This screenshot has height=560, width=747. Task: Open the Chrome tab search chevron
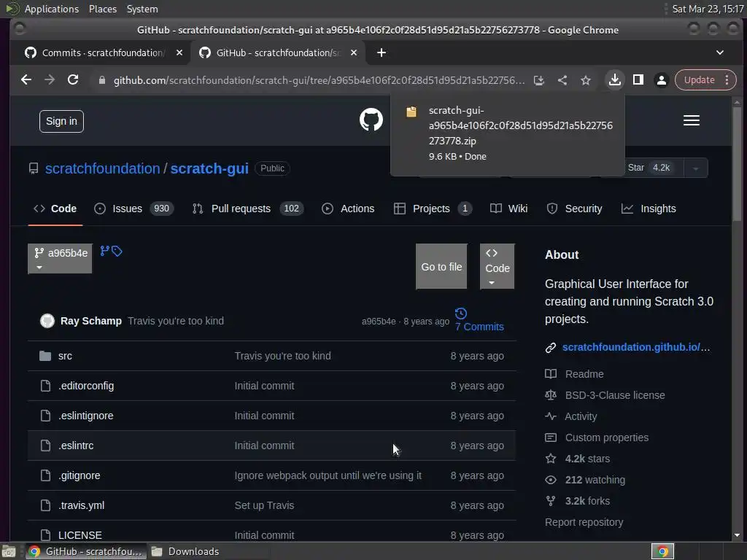[x=720, y=52]
